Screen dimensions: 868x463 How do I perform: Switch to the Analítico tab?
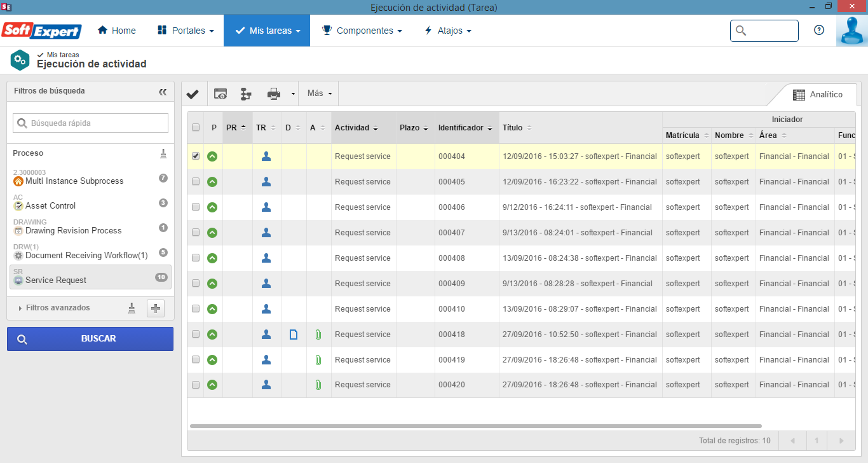click(x=818, y=95)
